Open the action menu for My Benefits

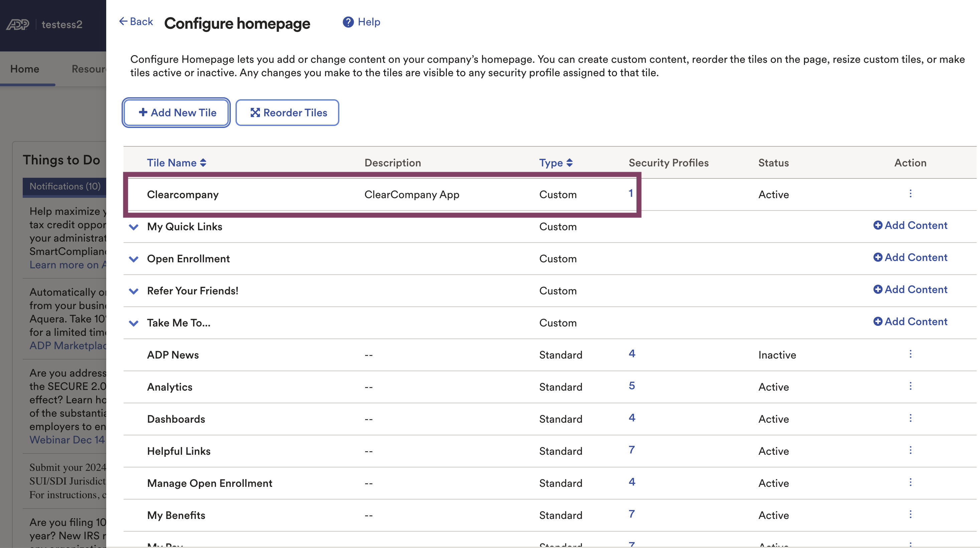(911, 515)
